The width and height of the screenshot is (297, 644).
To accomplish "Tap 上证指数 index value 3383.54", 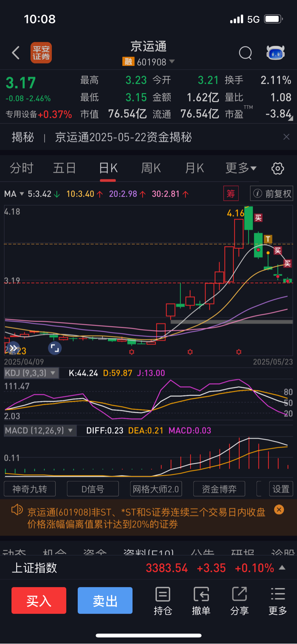I will pos(167,568).
